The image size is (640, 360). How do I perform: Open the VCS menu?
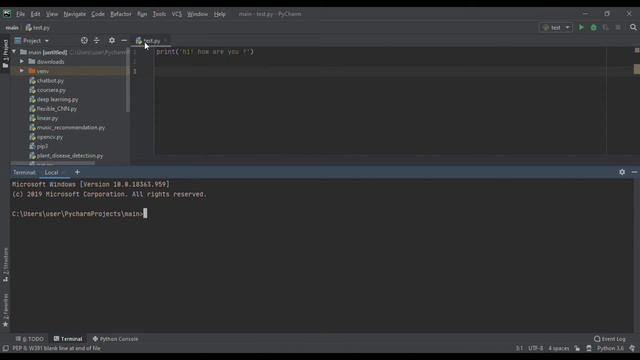(177, 14)
